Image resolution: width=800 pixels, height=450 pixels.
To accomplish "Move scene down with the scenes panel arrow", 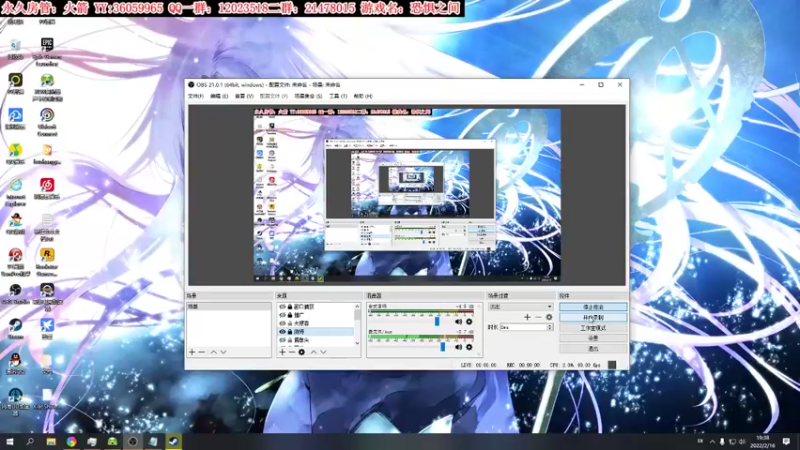I will 223,352.
